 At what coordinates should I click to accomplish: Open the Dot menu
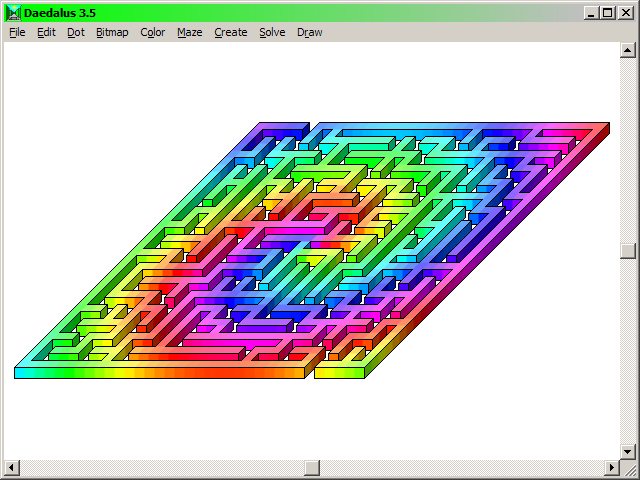76,32
